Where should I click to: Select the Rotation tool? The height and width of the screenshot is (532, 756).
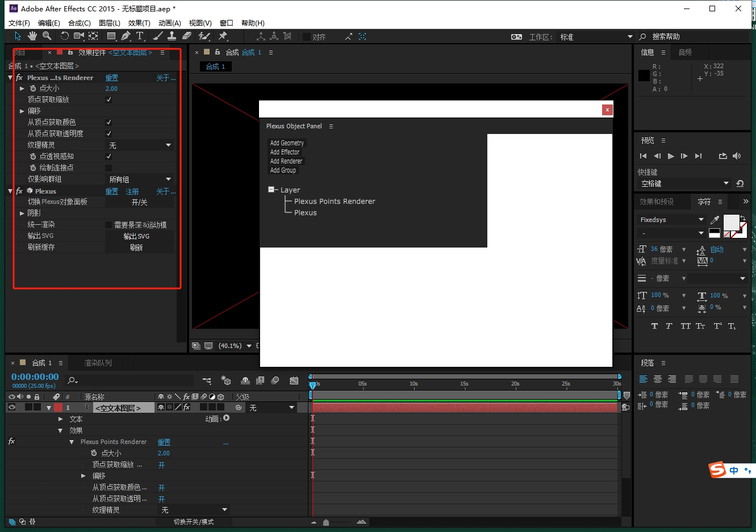(64, 36)
